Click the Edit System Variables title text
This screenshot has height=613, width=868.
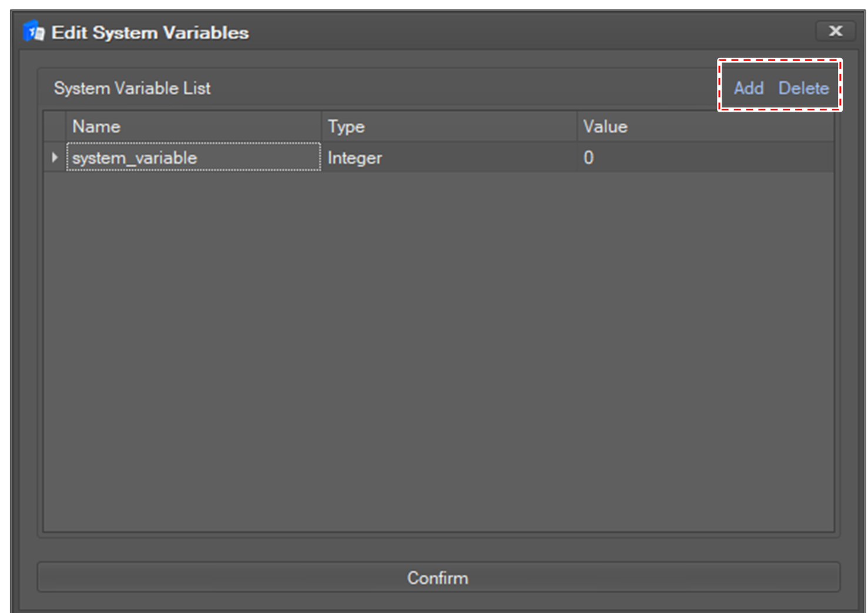(150, 32)
